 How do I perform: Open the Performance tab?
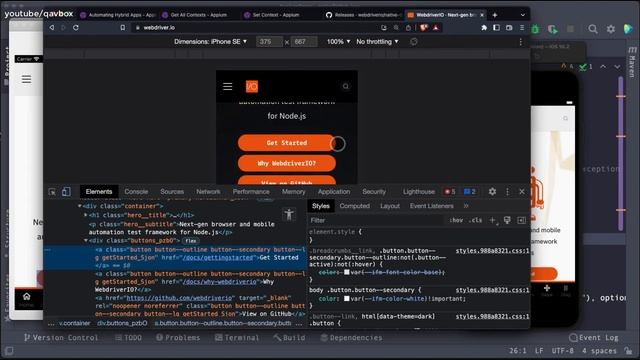[x=251, y=191]
